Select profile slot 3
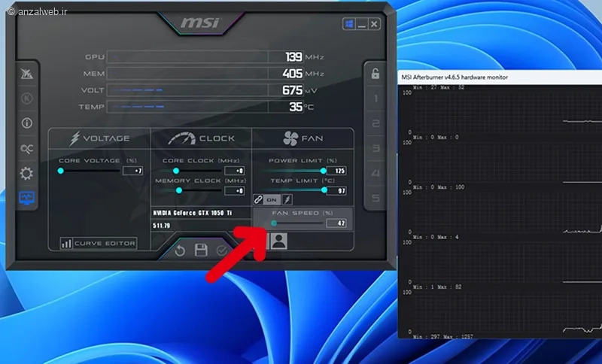Screen dimensions: 602x364 (x=375, y=149)
